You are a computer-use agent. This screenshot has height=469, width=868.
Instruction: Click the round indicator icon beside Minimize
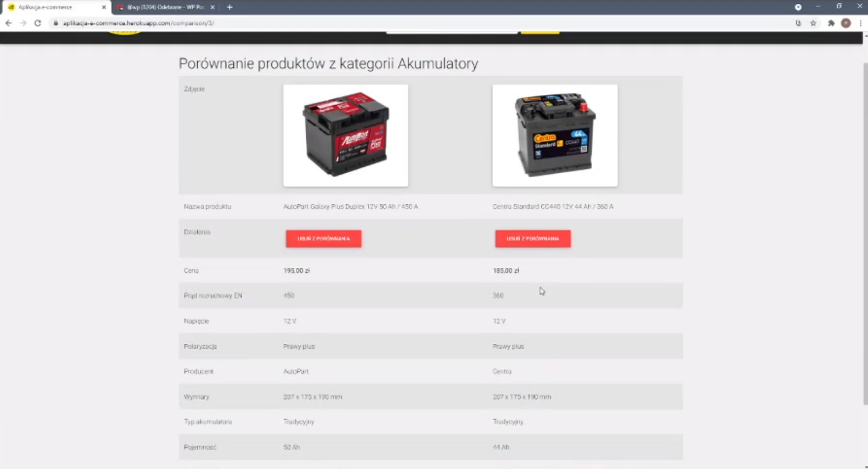click(798, 7)
